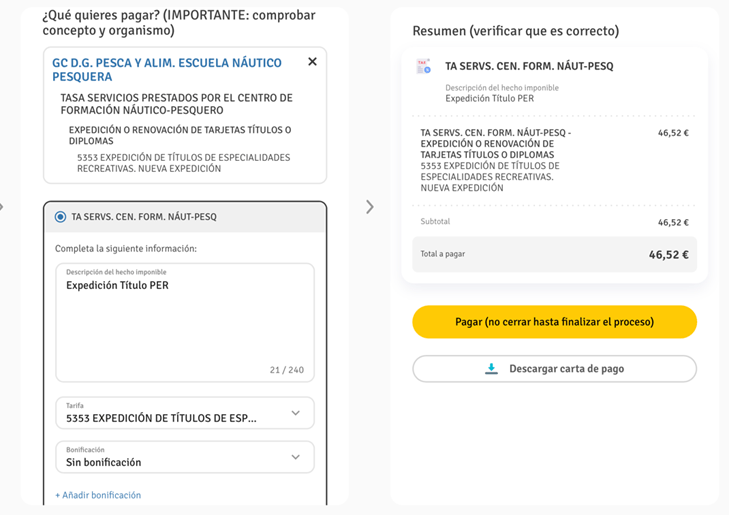The image size is (729, 515).
Task: Click the tax document icon in summary
Action: tap(424, 67)
